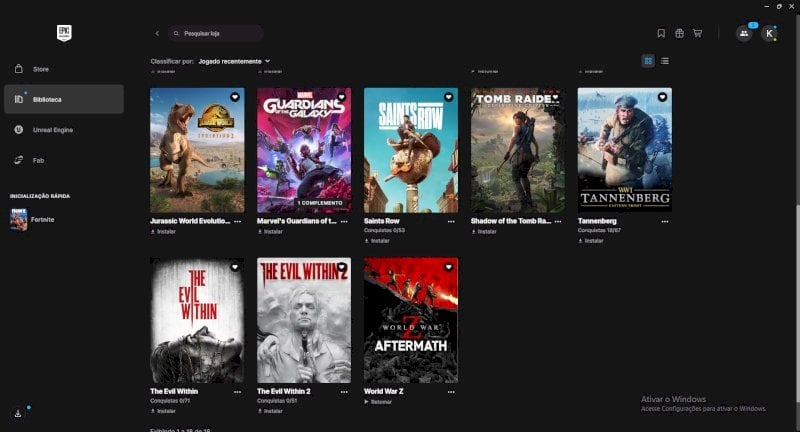
Task: Toggle The Evil Within 2 favorite heart
Action: point(342,267)
